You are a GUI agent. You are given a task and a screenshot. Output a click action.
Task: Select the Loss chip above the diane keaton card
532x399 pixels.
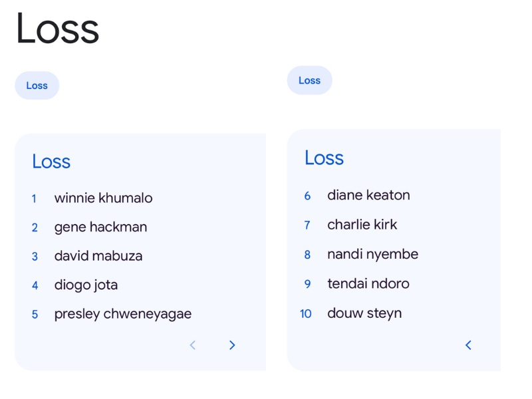tap(309, 80)
